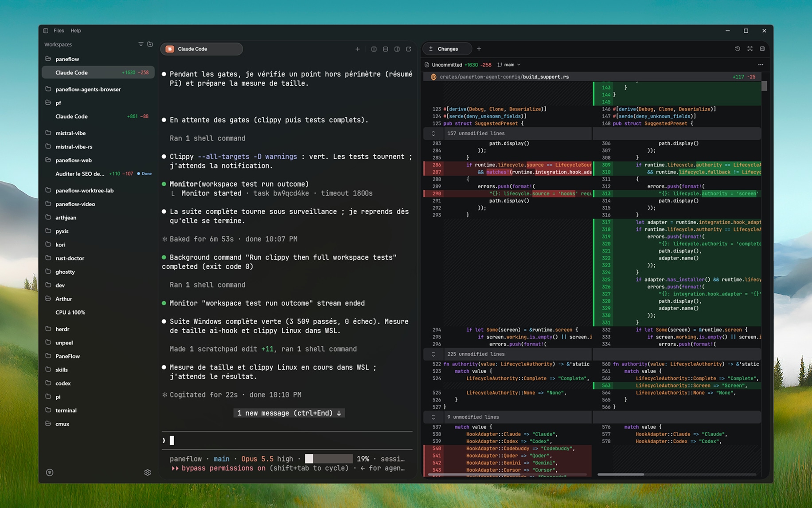The width and height of the screenshot is (812, 508).
Task: Open the three-dot diff options menu
Action: [x=761, y=65]
